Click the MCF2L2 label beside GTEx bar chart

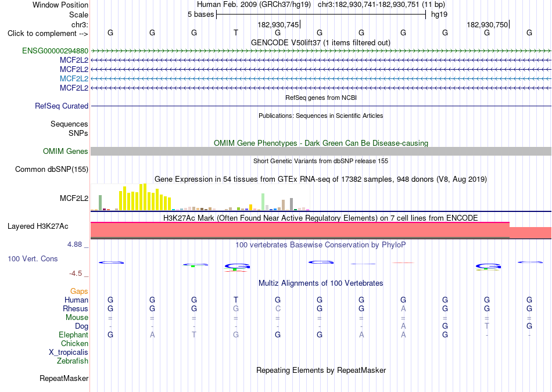click(x=74, y=199)
